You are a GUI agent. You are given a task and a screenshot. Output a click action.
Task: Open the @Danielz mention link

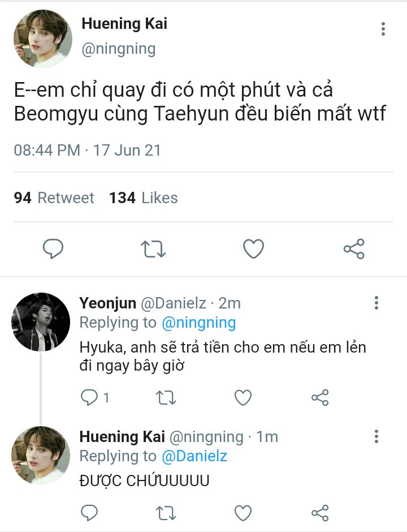click(194, 456)
